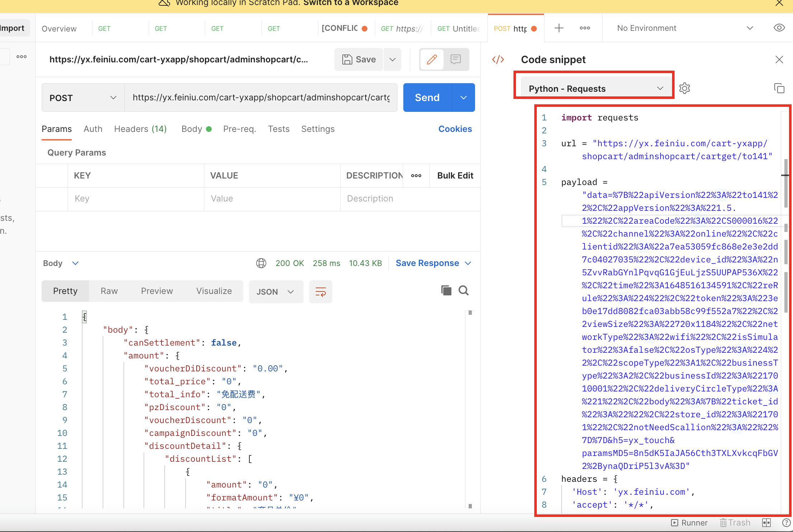Click the network globe icon
This screenshot has height=532, width=793.
click(261, 263)
